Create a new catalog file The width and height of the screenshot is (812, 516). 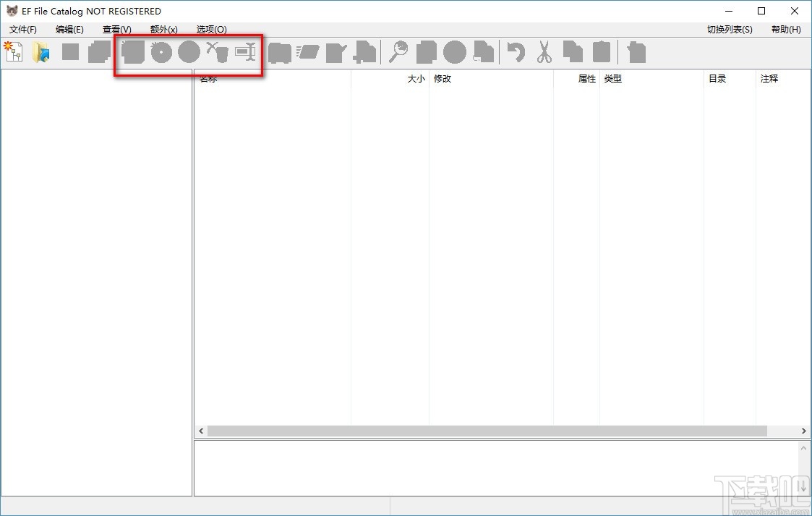(x=13, y=51)
